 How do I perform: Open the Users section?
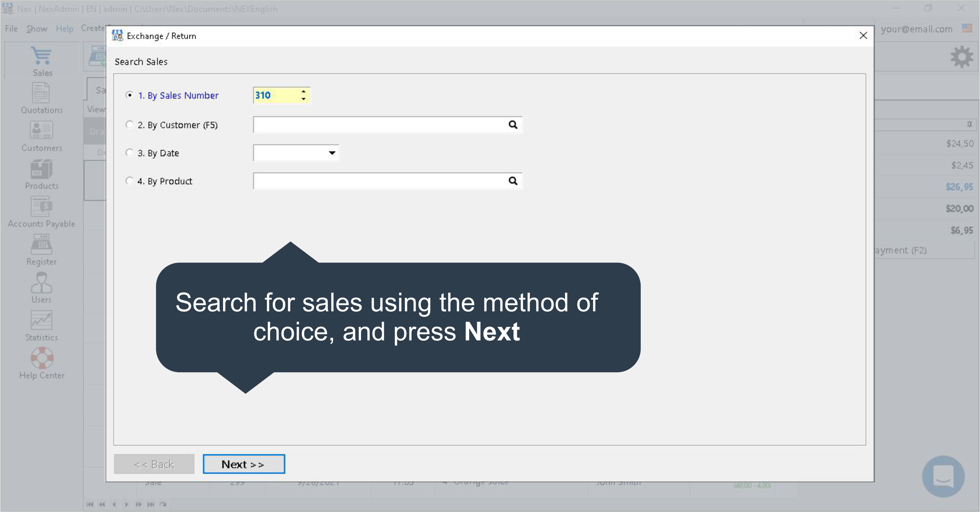pyautogui.click(x=41, y=282)
